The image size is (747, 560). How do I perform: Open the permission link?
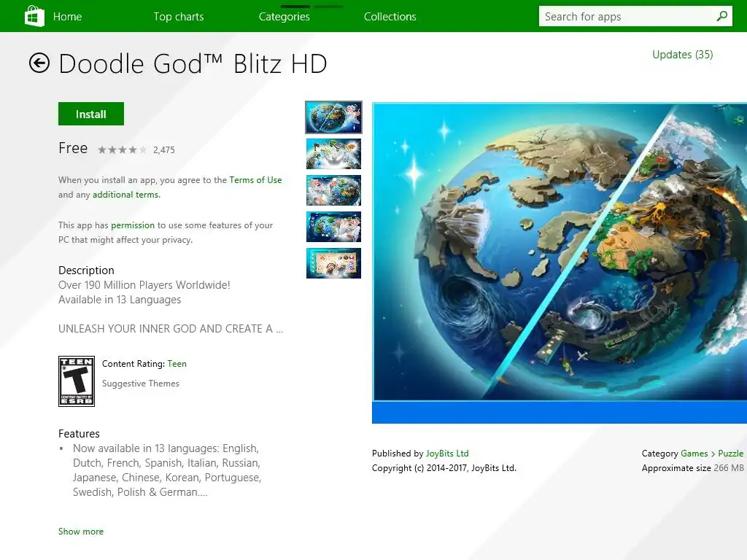point(133,225)
